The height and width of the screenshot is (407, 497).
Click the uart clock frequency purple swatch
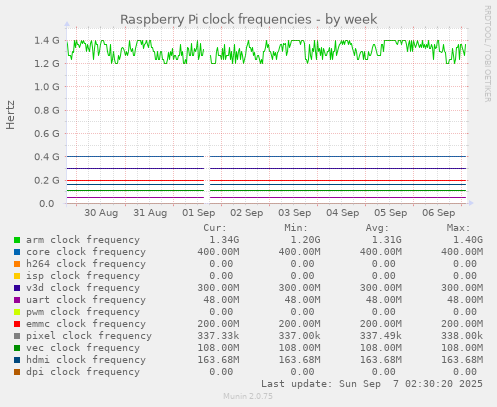click(17, 300)
